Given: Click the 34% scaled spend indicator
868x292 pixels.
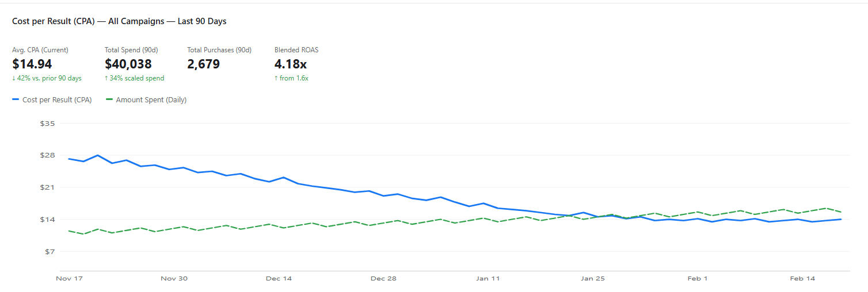Looking at the screenshot, I should point(134,78).
